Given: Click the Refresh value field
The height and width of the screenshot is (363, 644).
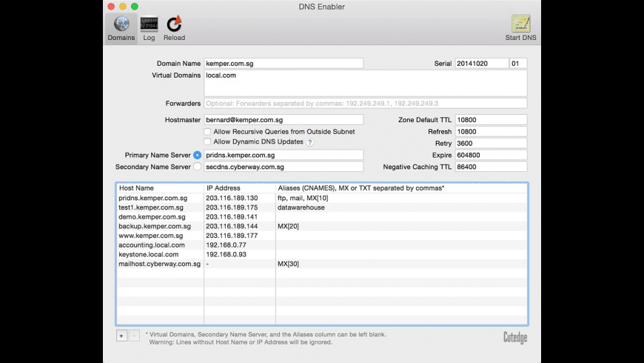Looking at the screenshot, I should pyautogui.click(x=492, y=132).
